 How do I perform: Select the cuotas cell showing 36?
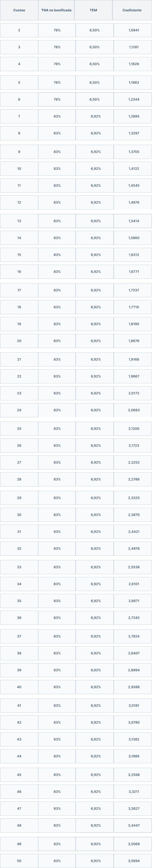[x=19, y=618]
